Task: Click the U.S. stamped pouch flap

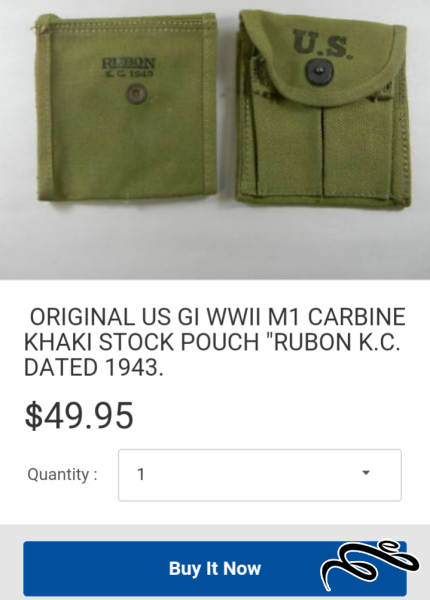Action: [321, 57]
